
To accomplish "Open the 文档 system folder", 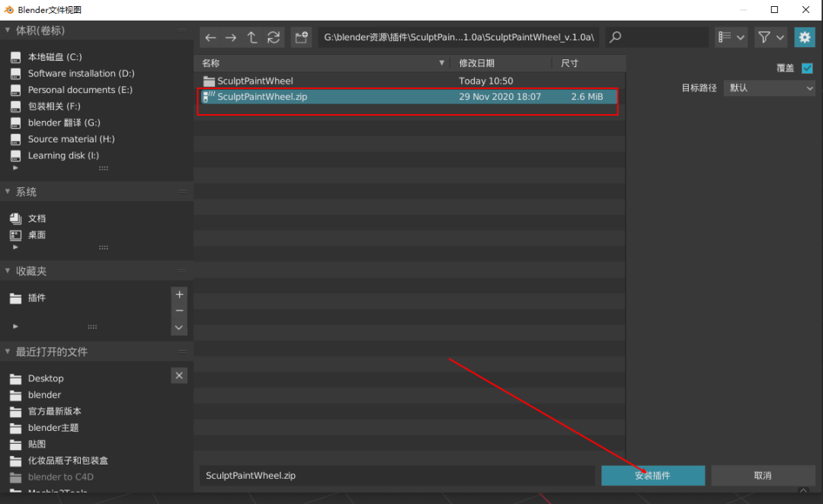I will pyautogui.click(x=37, y=219).
